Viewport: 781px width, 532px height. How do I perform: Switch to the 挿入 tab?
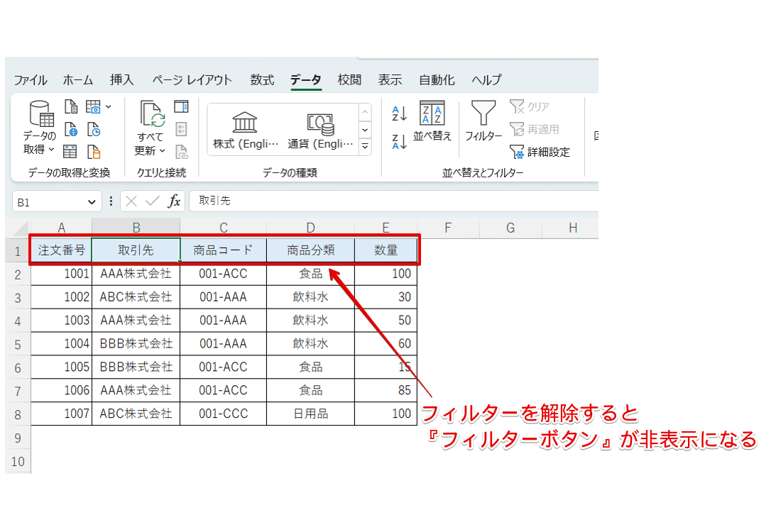click(x=122, y=79)
